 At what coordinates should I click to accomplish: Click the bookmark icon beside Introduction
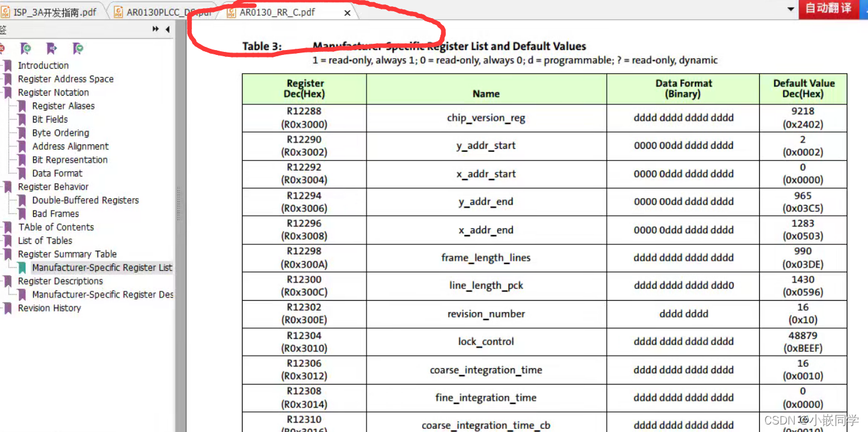click(8, 66)
